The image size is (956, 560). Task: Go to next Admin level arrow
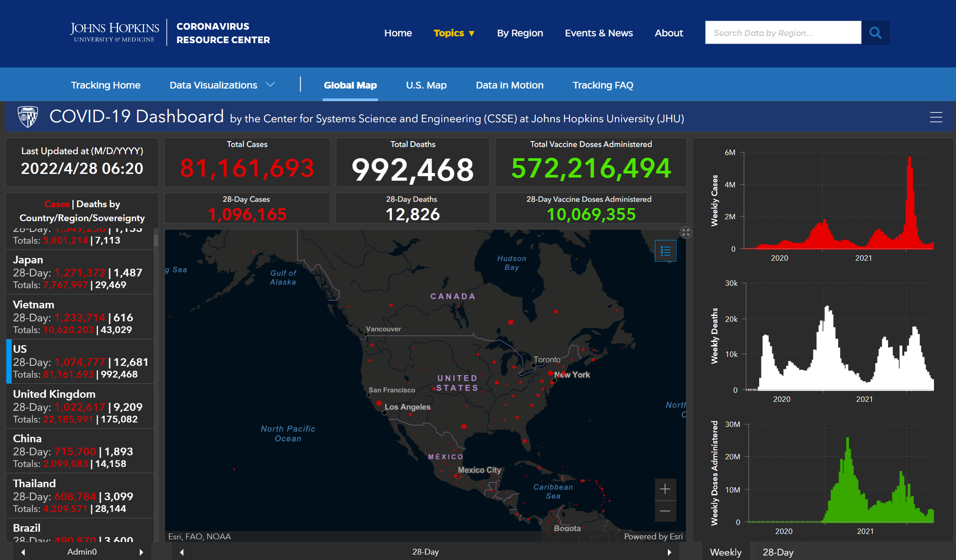141,552
